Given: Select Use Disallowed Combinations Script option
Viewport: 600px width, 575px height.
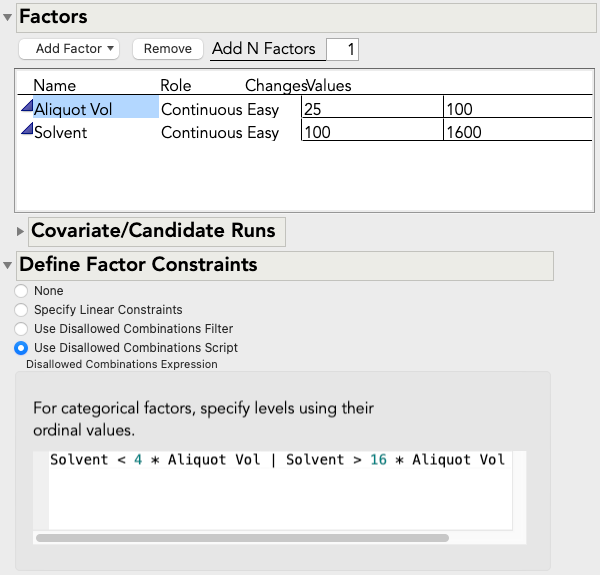Looking at the screenshot, I should tap(21, 348).
